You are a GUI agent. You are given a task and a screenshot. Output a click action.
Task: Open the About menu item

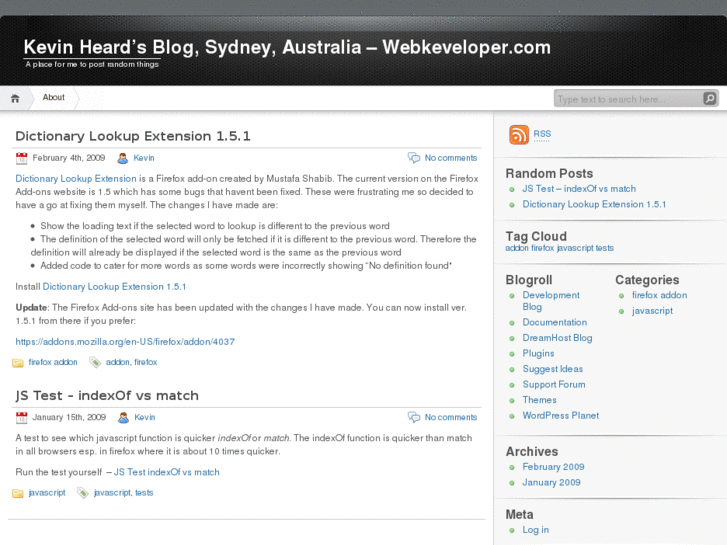[53, 97]
